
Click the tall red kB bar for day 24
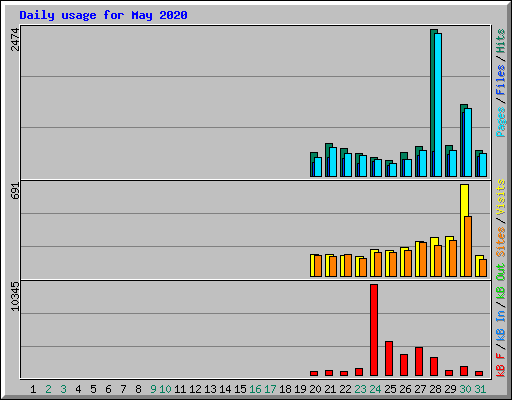[x=374, y=330]
